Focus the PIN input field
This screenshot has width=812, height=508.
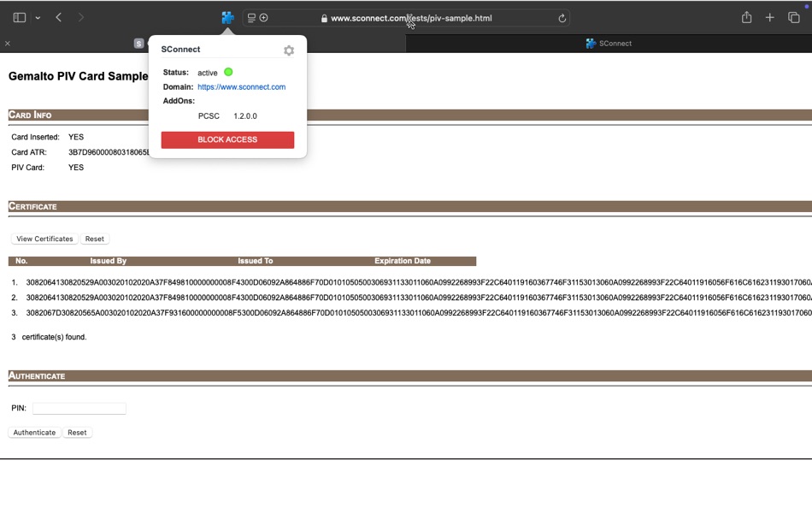point(79,409)
